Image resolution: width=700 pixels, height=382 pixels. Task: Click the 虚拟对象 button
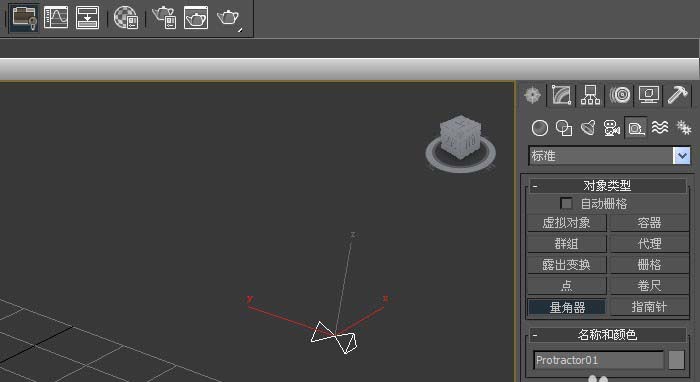[x=567, y=223]
